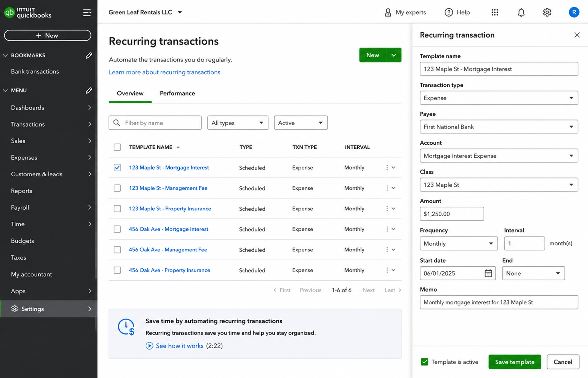Close the Recurring transaction panel

tap(577, 35)
